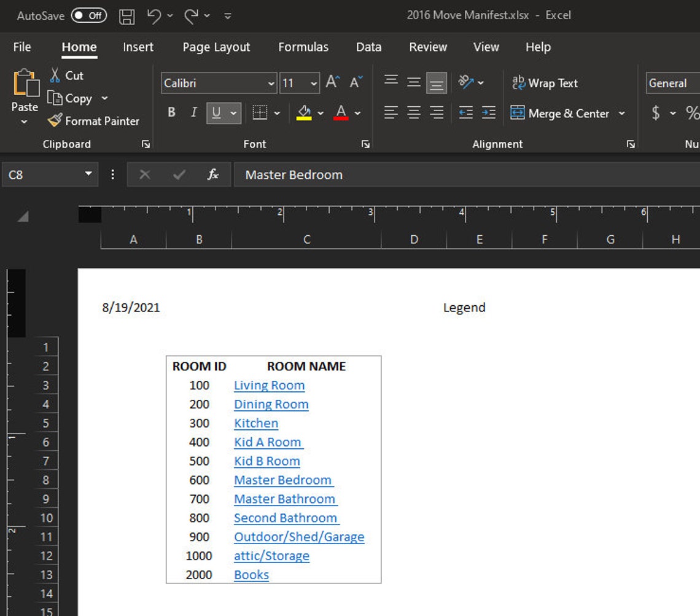Select the Format Painter tool
This screenshot has width=700, height=616.
[94, 121]
